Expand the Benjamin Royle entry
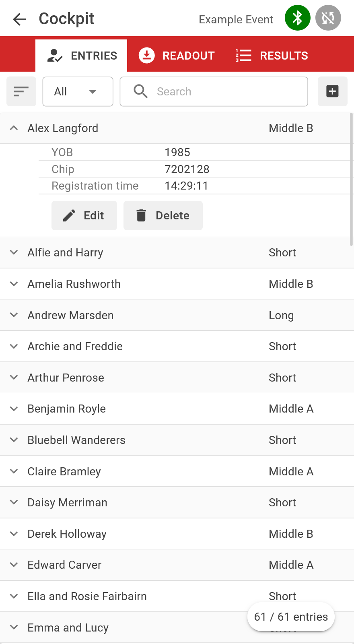Screen dimensions: 354x644 coord(14,409)
